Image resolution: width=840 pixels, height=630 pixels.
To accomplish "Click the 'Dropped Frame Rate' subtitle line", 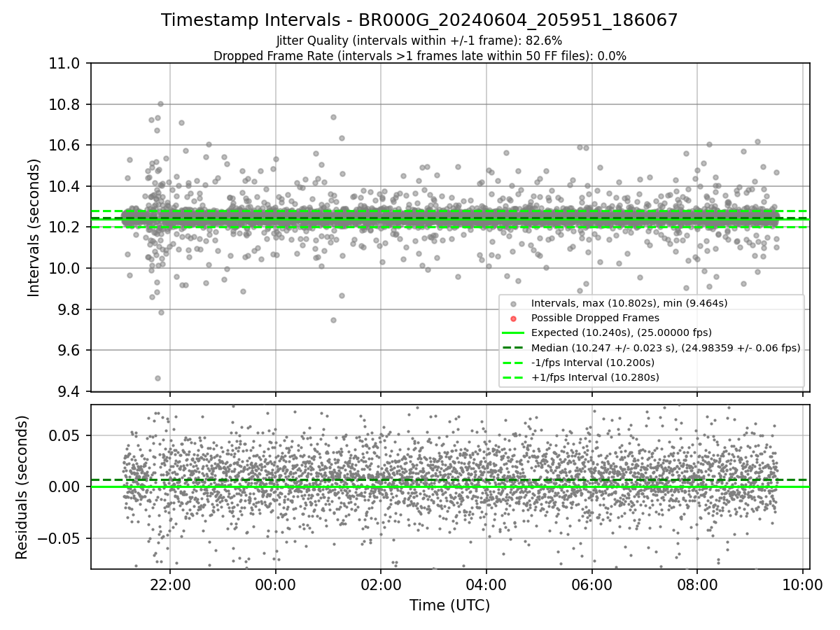I will tap(419, 56).
